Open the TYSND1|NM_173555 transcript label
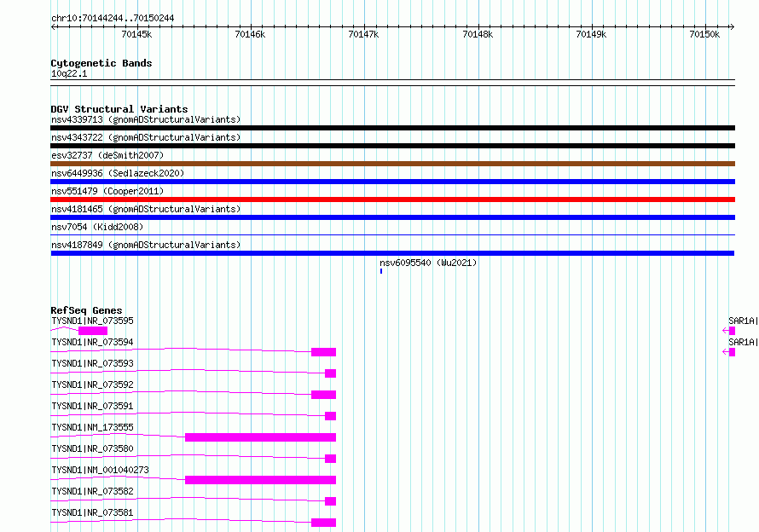The image size is (759, 532). 92,427
